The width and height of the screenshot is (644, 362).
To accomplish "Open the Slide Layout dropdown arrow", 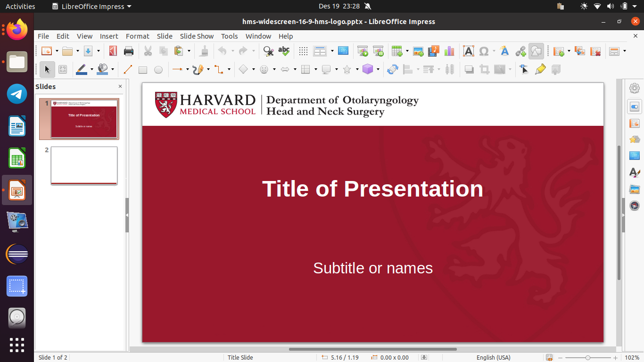I will tap(625, 51).
